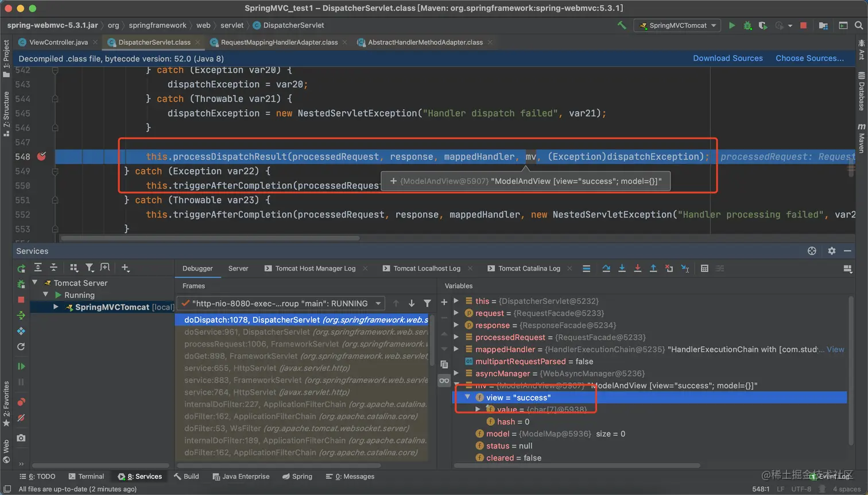Click Download Sources link
The image size is (868, 495).
coord(728,58)
